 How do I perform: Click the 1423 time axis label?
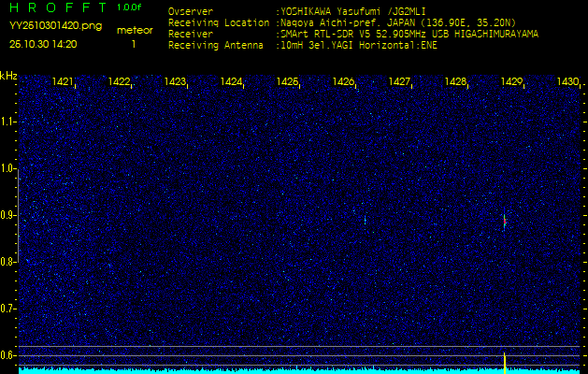click(175, 81)
